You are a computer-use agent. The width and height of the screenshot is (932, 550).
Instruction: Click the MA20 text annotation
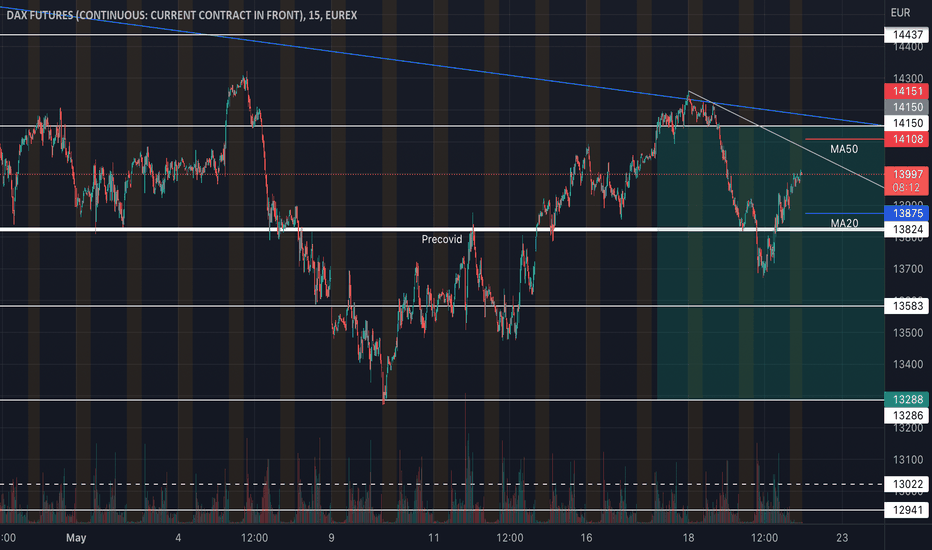[x=844, y=224]
